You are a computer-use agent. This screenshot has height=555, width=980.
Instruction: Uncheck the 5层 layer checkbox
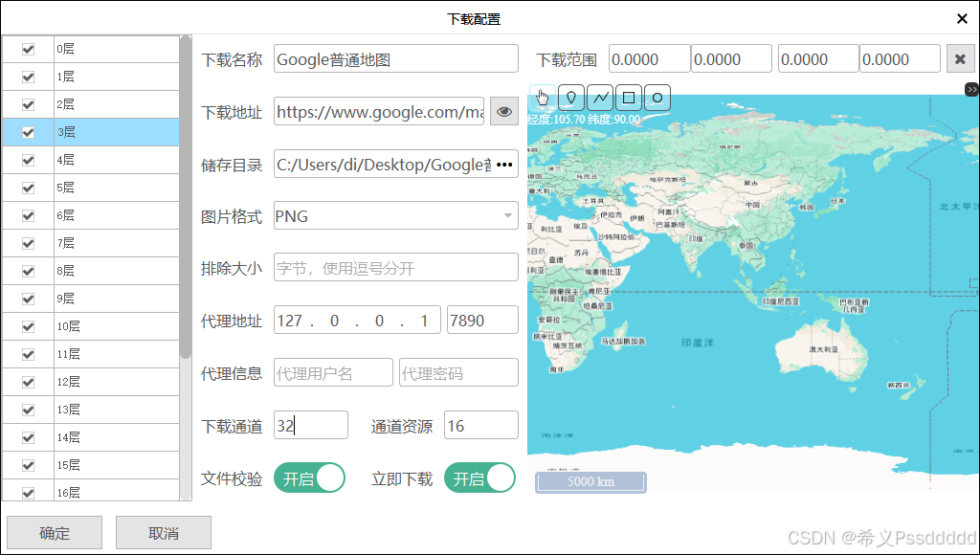28,188
